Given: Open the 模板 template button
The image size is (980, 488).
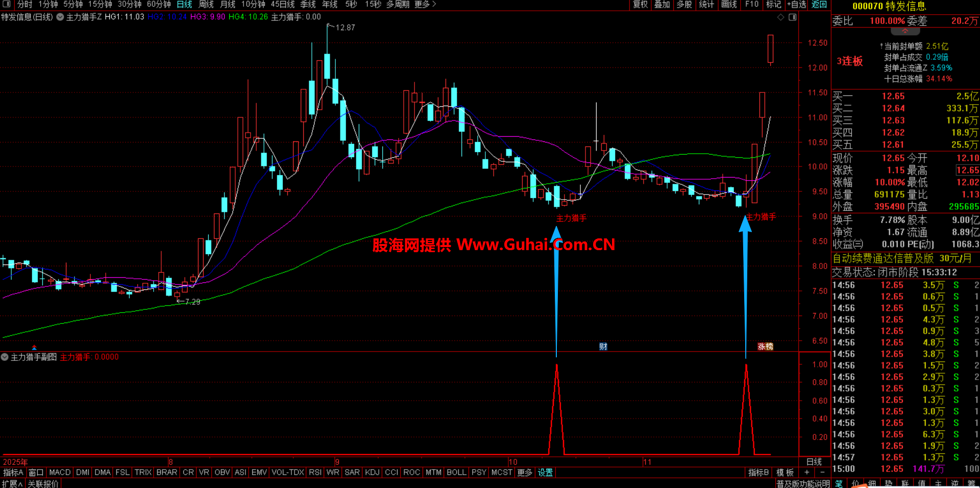Looking at the screenshot, I should (x=785, y=473).
